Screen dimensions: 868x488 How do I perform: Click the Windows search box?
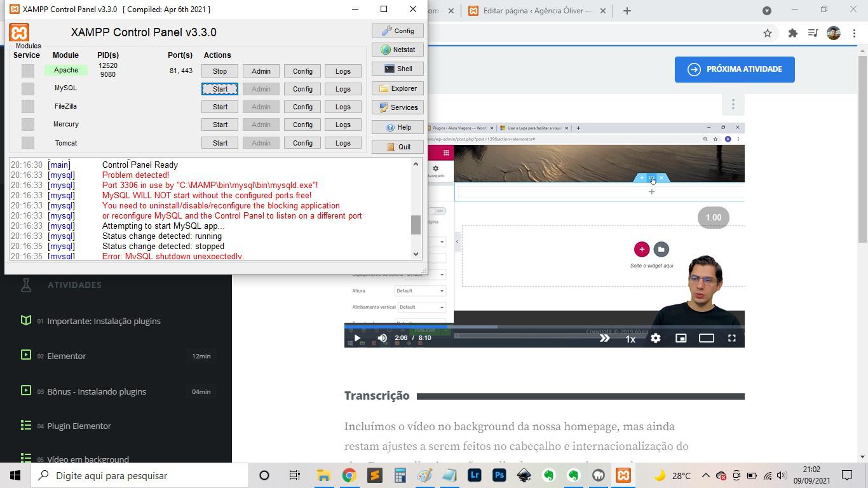[140, 475]
